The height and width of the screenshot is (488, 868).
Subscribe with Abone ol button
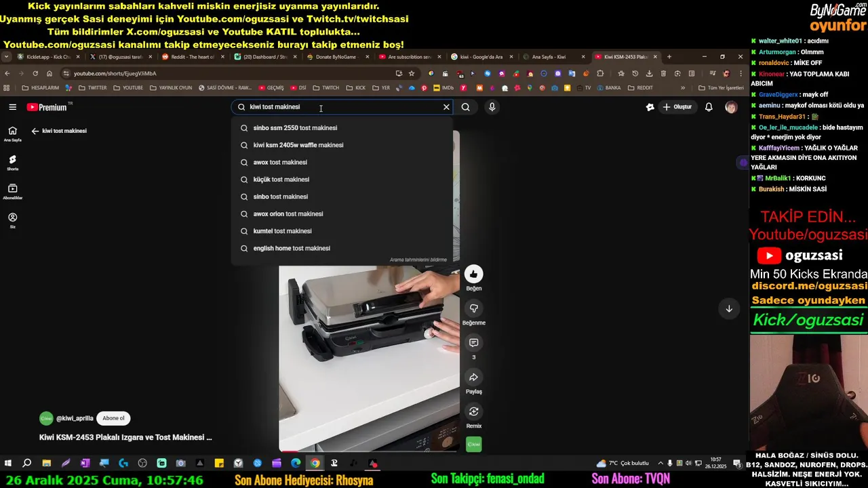point(113,418)
